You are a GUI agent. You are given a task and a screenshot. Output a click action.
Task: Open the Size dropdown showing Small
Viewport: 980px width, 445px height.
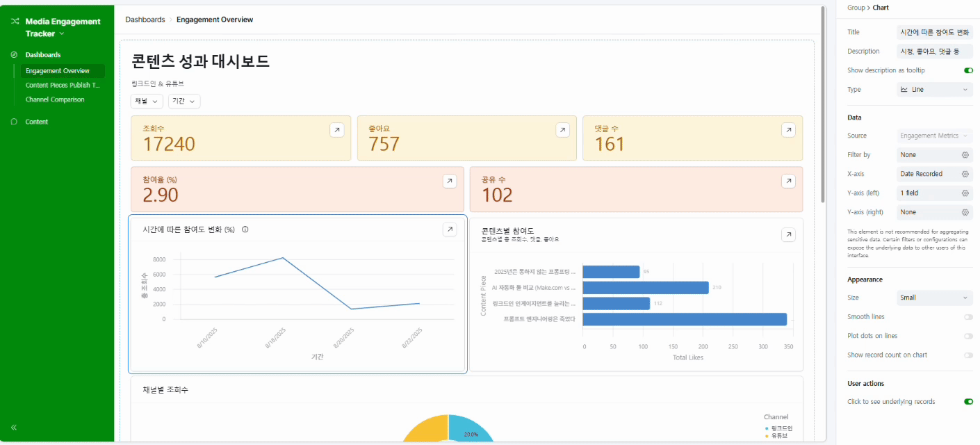[x=935, y=298]
